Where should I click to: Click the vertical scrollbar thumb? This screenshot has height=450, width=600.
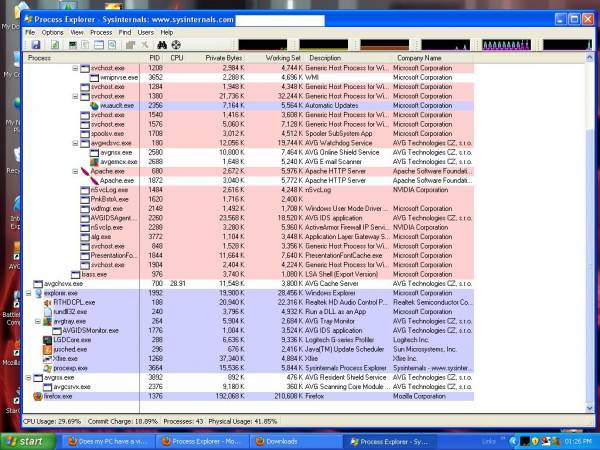(590, 264)
